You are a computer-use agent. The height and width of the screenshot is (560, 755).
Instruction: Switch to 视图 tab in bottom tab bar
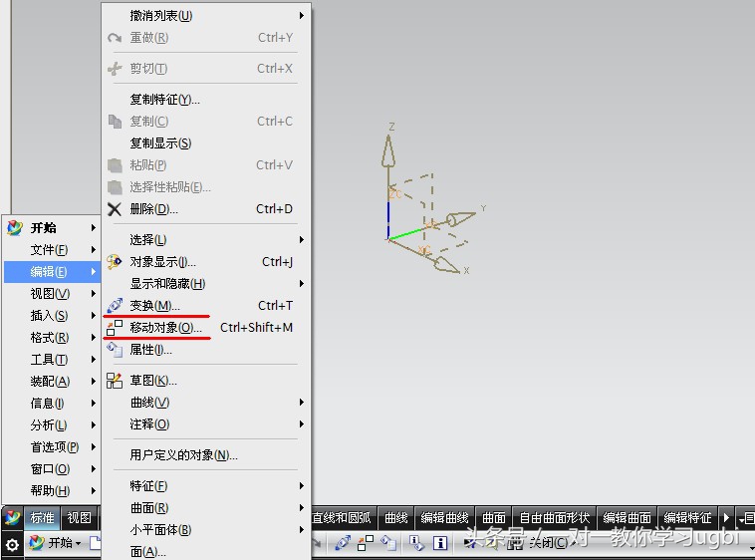(79, 517)
